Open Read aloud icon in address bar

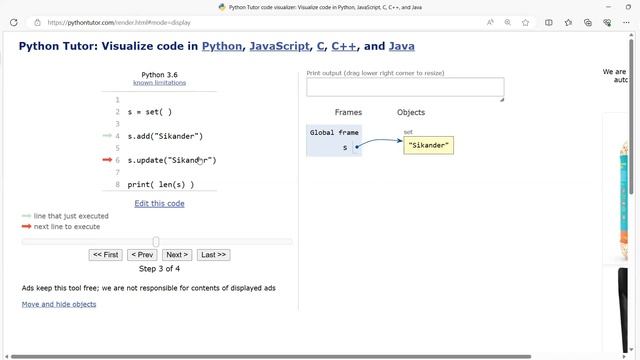pyautogui.click(x=490, y=22)
